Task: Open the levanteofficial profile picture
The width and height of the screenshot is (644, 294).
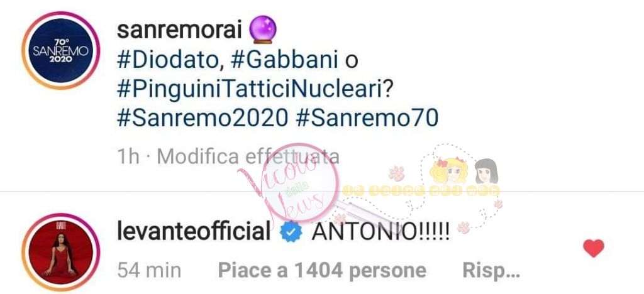Action: 61,252
